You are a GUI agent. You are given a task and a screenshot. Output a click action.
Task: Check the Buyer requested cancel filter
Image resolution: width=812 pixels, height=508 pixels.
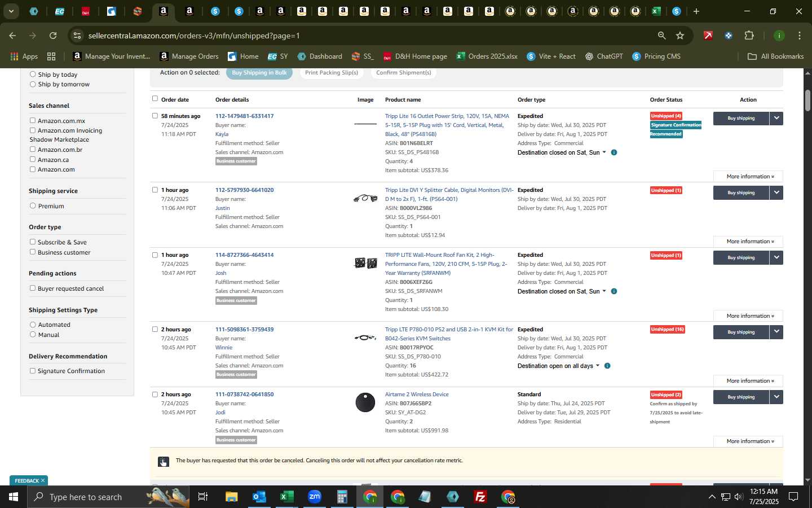point(33,288)
